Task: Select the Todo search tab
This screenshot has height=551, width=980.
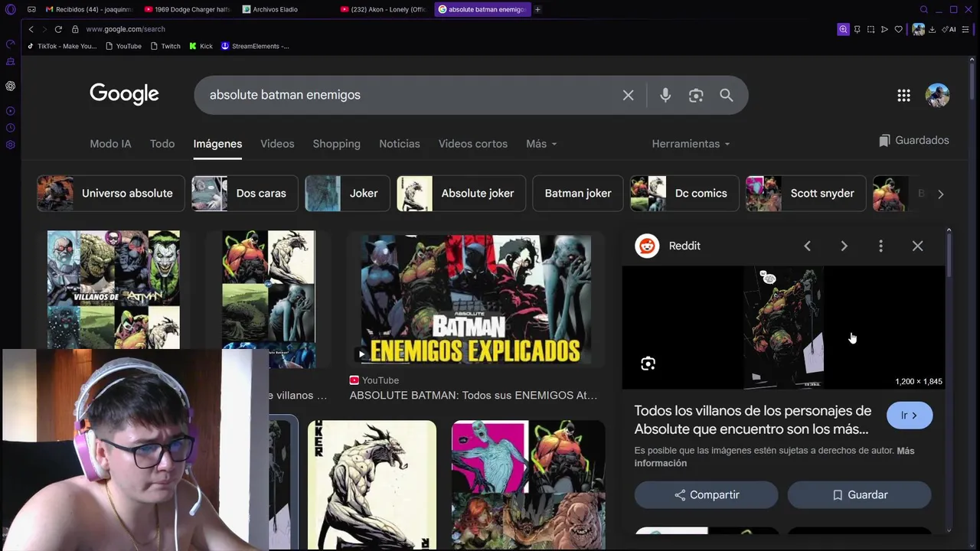Action: point(162,144)
